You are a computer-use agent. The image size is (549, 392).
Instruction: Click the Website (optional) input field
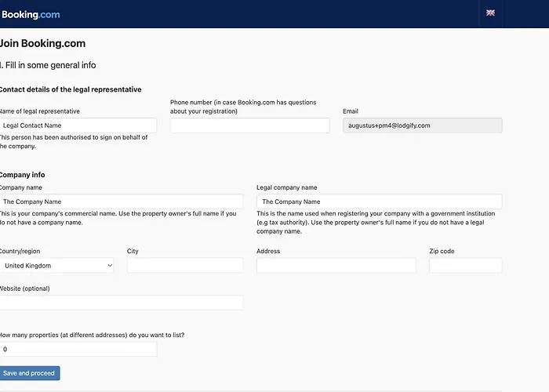(121, 303)
